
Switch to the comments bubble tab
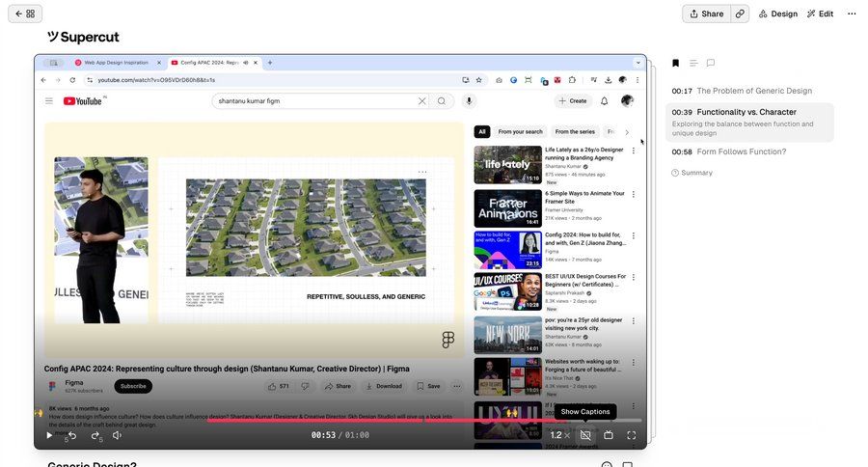coord(711,63)
